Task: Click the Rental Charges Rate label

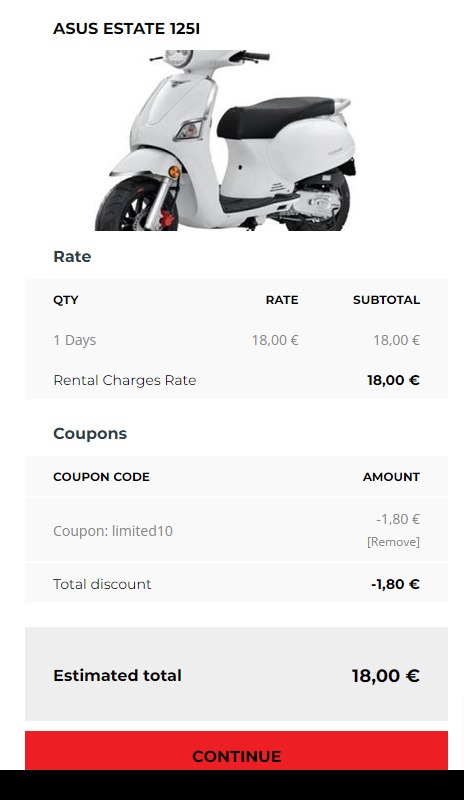Action: (125, 381)
